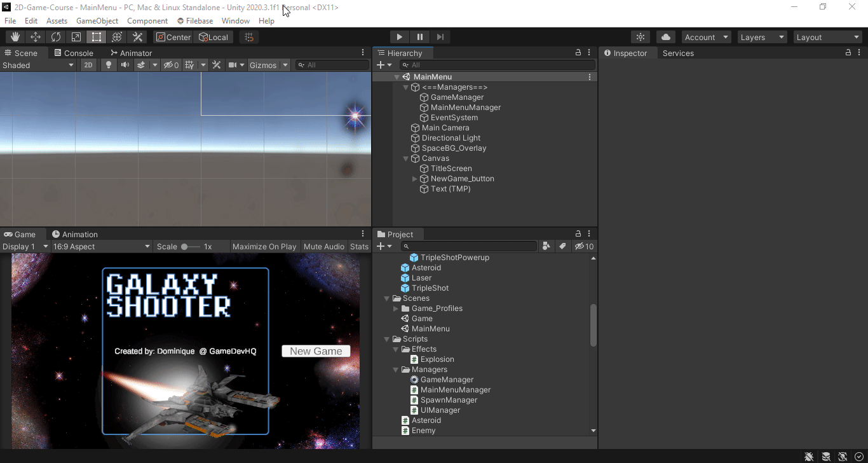Open the Display 1 dropdown in Game view
This screenshot has height=463, width=868.
pyautogui.click(x=25, y=246)
